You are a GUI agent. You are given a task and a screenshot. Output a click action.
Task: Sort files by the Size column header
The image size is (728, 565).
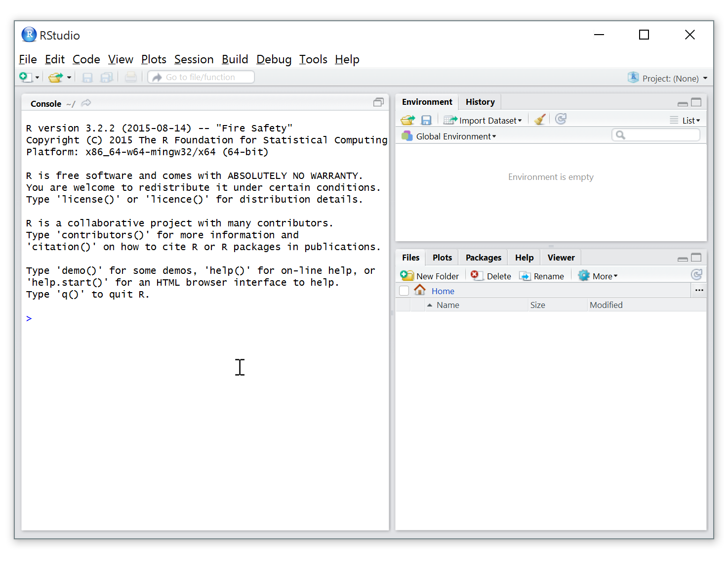(x=558, y=305)
